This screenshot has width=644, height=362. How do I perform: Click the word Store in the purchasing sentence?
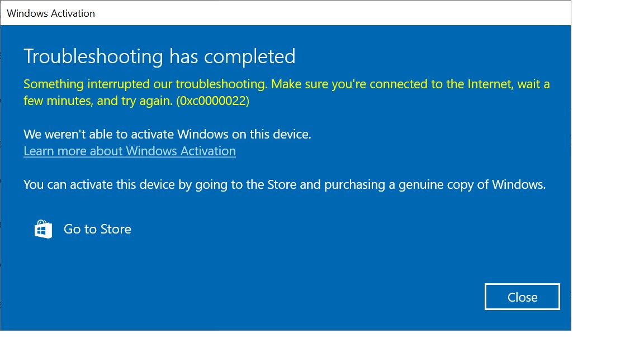pyautogui.click(x=282, y=185)
